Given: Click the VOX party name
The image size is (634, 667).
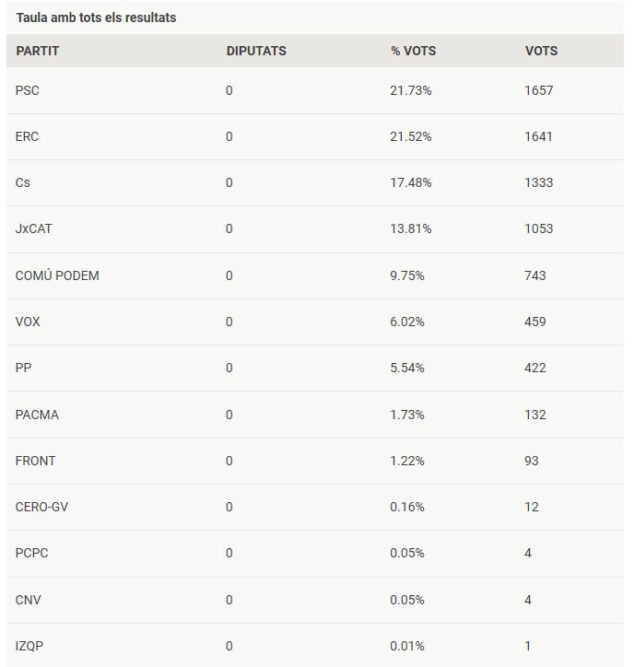Looking at the screenshot, I should coord(28,322).
